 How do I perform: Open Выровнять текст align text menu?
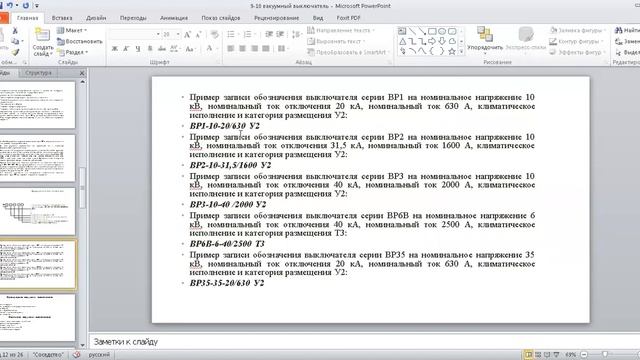coord(336,41)
